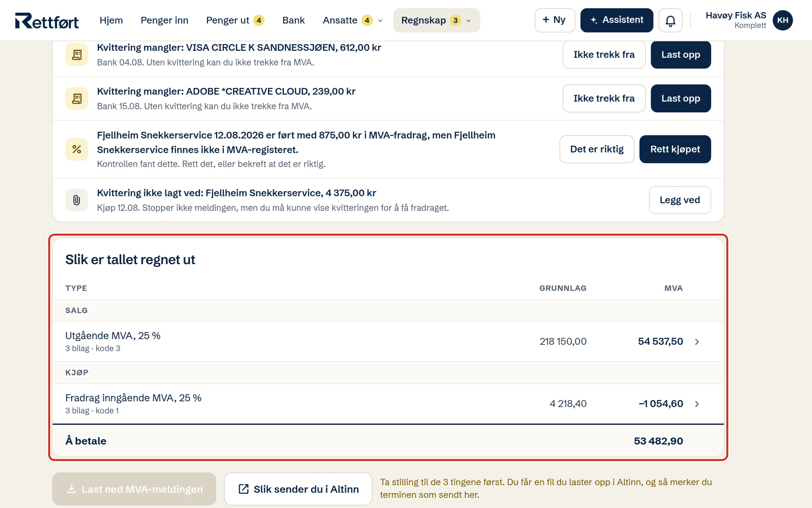Click the 218 150,00 grunnlag value
Viewport: 812px width, 508px height.
tap(563, 341)
